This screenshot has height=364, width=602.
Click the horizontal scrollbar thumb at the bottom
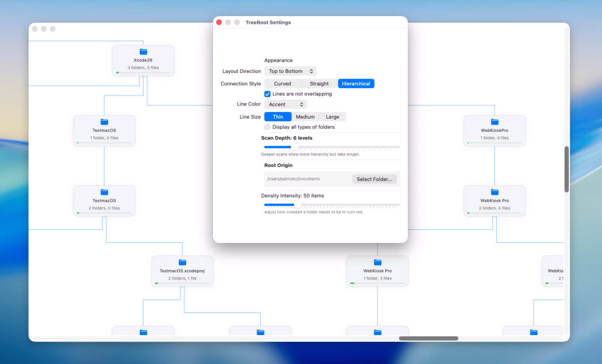coord(428,338)
